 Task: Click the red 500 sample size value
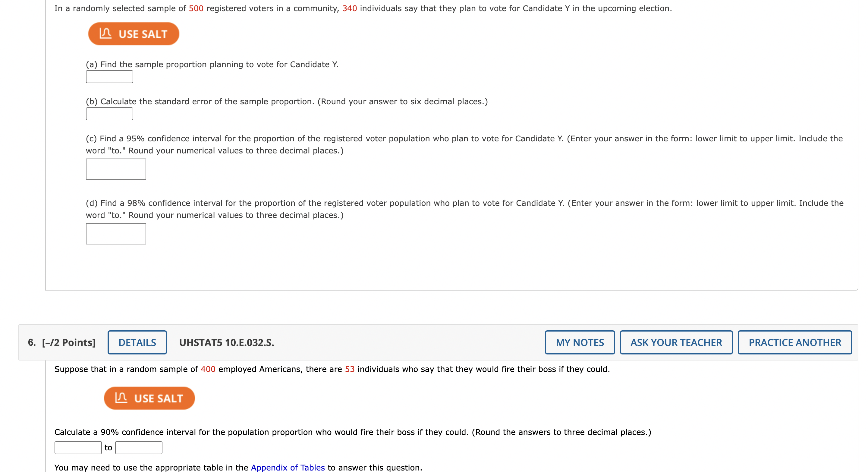click(197, 8)
